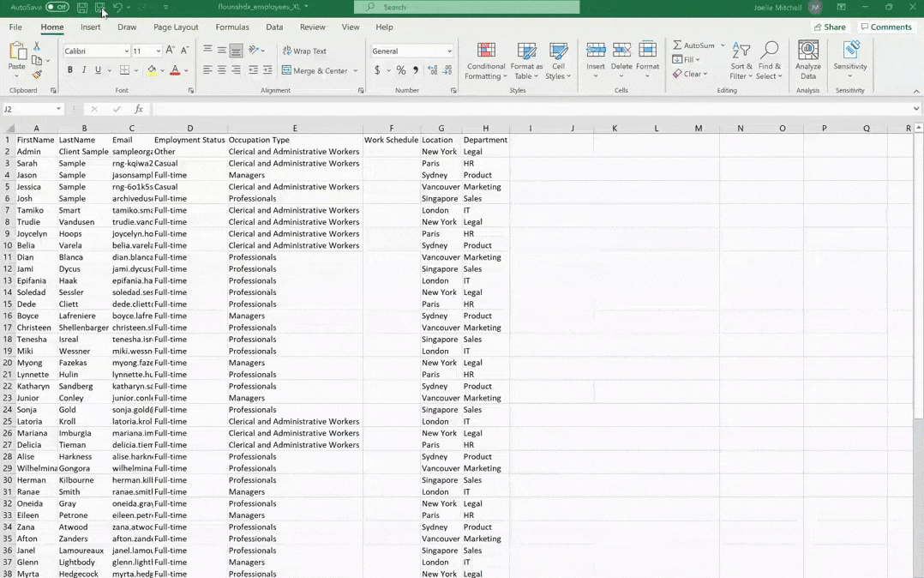
Task: Open Find & Select
Action: (x=769, y=61)
